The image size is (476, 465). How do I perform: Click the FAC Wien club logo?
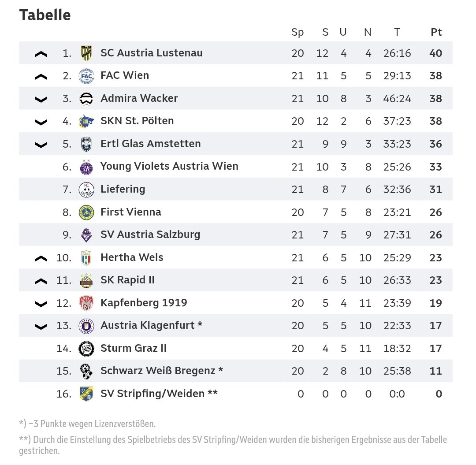[86, 76]
